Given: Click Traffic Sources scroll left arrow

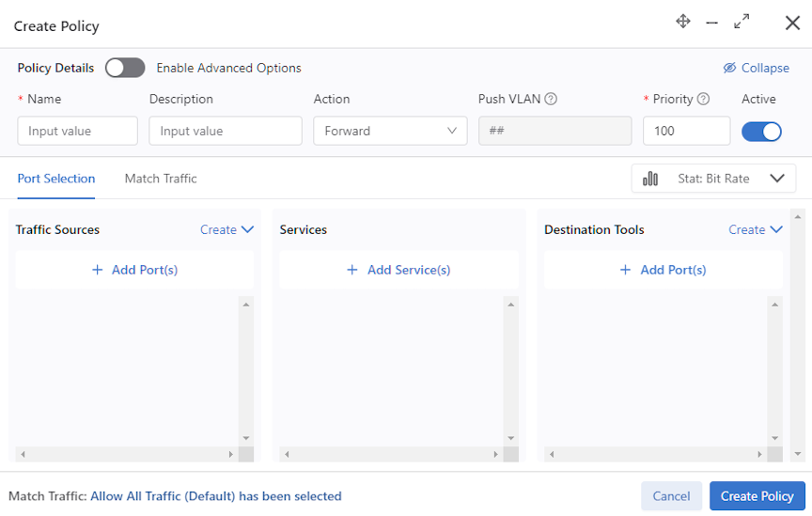Looking at the screenshot, I should point(23,454).
